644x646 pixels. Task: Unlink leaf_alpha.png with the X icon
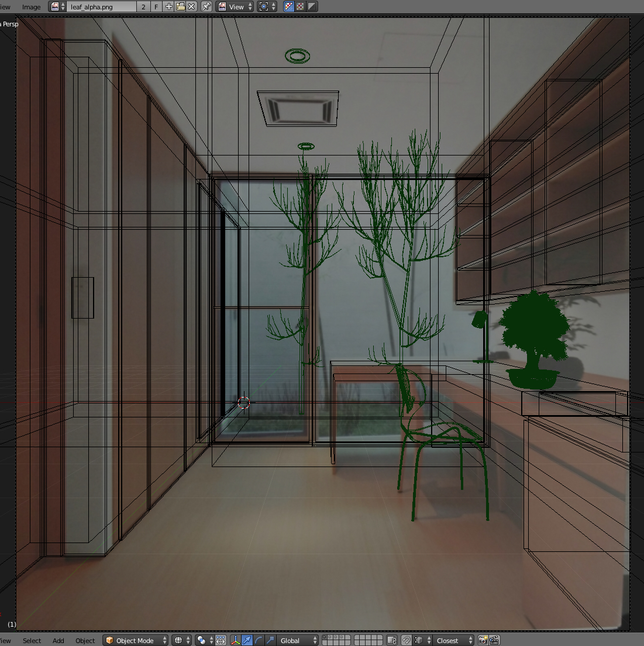(191, 7)
